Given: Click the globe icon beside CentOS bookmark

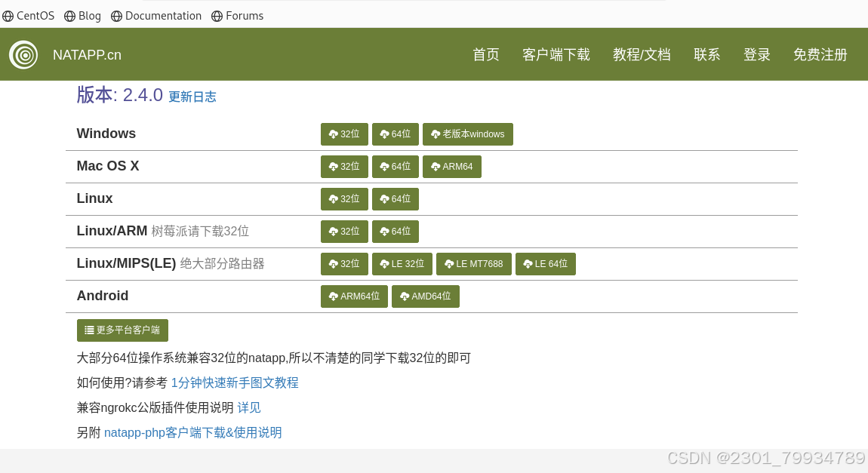Looking at the screenshot, I should (x=8, y=17).
